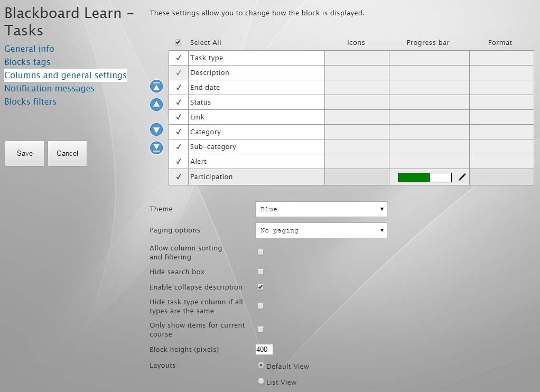Click the Save button
This screenshot has height=392, width=540.
tap(25, 153)
